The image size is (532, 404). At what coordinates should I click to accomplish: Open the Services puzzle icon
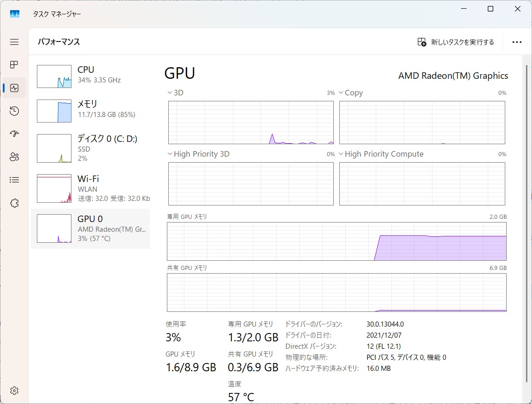point(14,203)
